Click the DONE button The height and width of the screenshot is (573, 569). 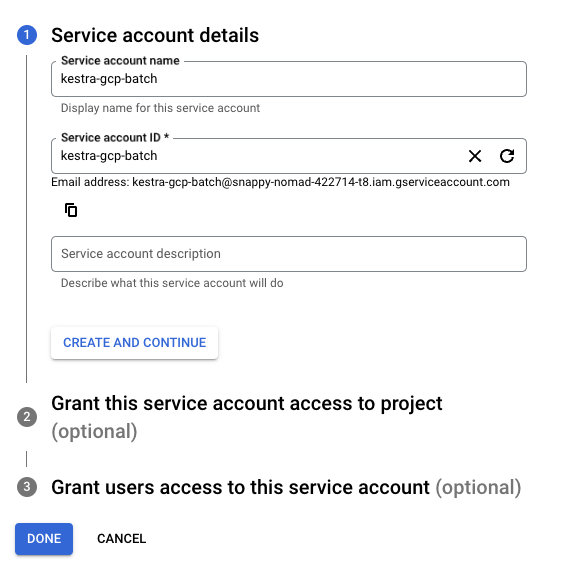pyautogui.click(x=44, y=539)
